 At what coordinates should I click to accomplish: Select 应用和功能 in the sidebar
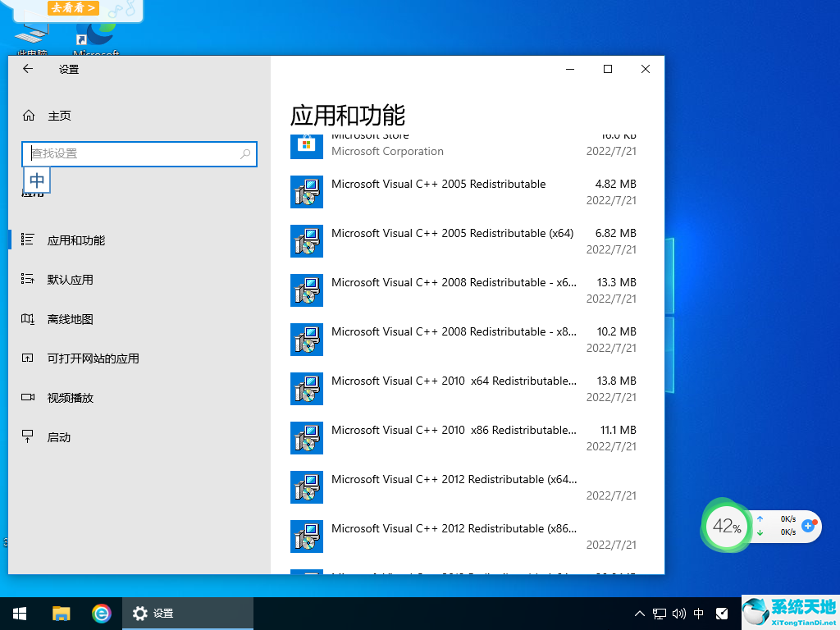pos(76,240)
